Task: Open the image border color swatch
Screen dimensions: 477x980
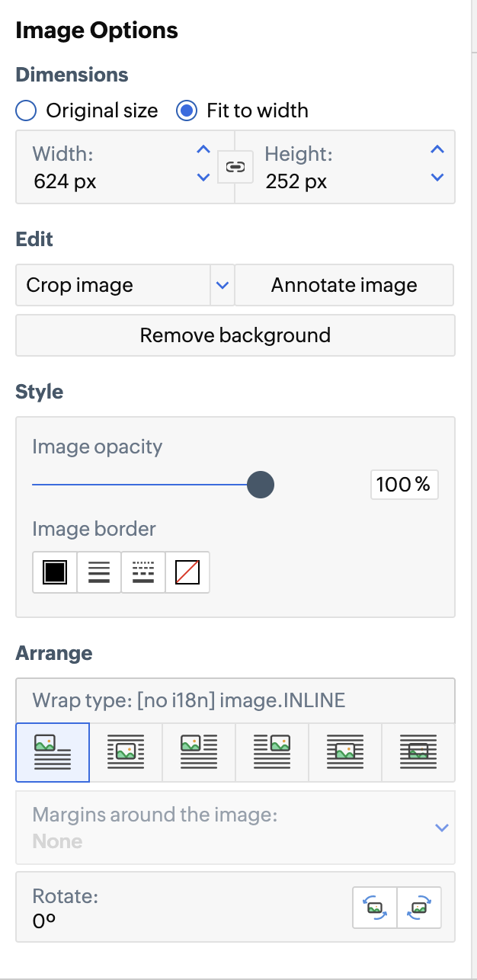Action: point(55,572)
